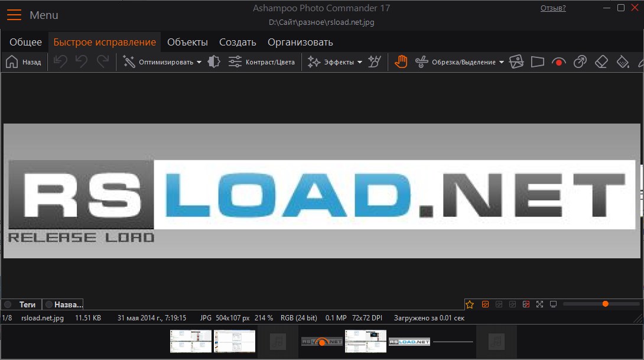Image resolution: width=644 pixels, height=360 pixels.
Task: Click the fullscreen expand arrows icon
Action: tap(539, 304)
